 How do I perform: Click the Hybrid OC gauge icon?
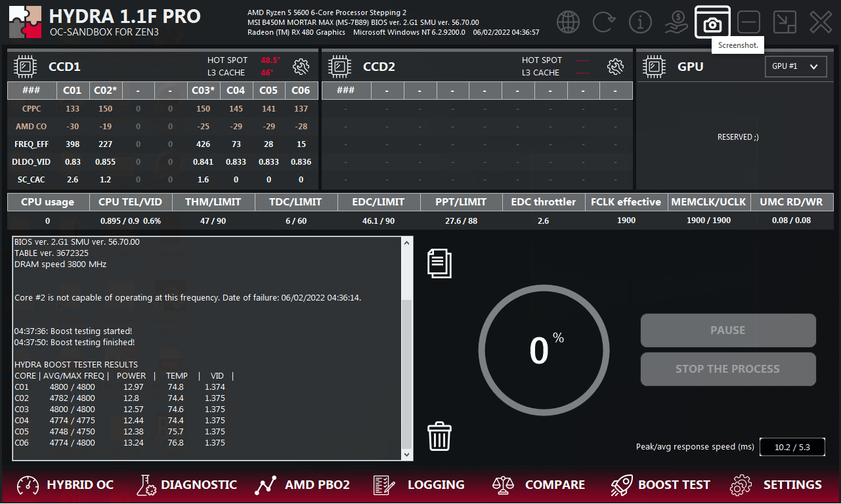point(28,485)
